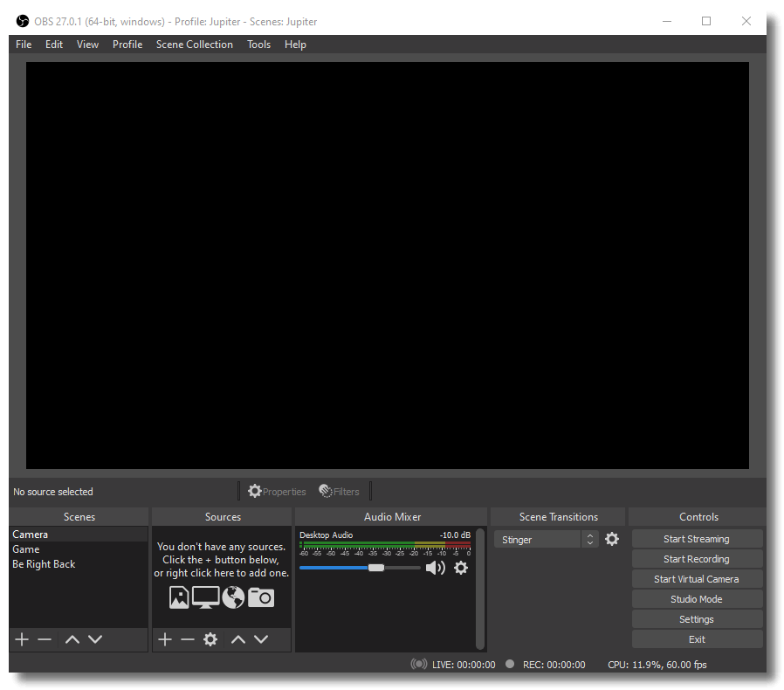Click the Sources panel header
This screenshot has height=690, width=784.
(x=223, y=517)
